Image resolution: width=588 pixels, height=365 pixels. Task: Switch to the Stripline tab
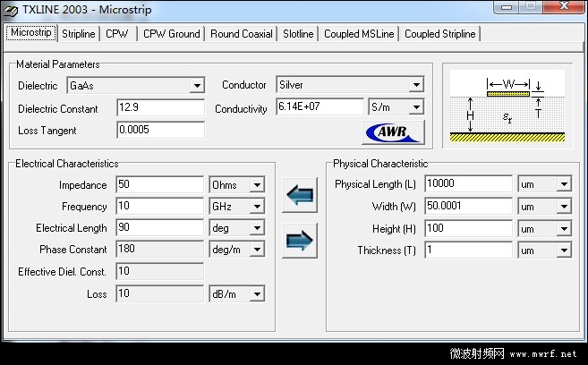[x=79, y=34]
